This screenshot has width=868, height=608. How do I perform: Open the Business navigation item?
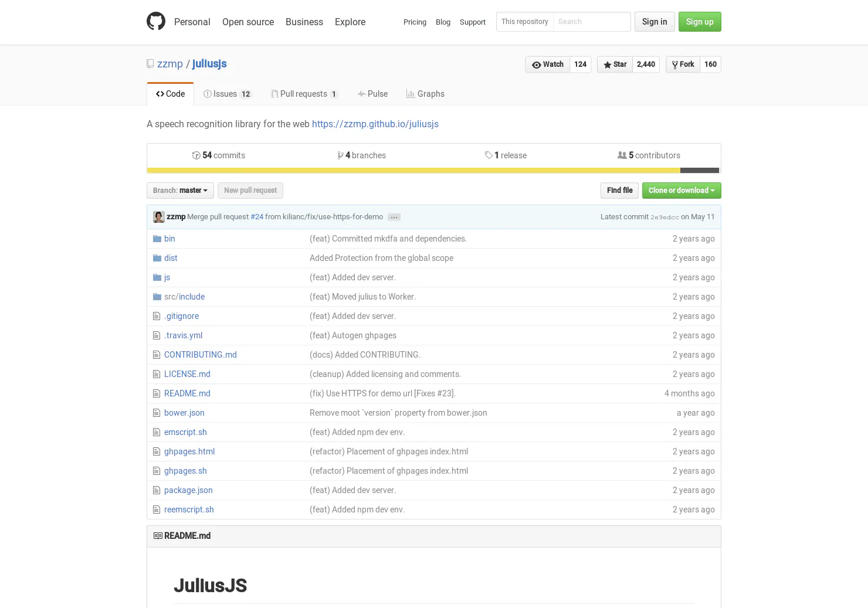[x=304, y=22]
